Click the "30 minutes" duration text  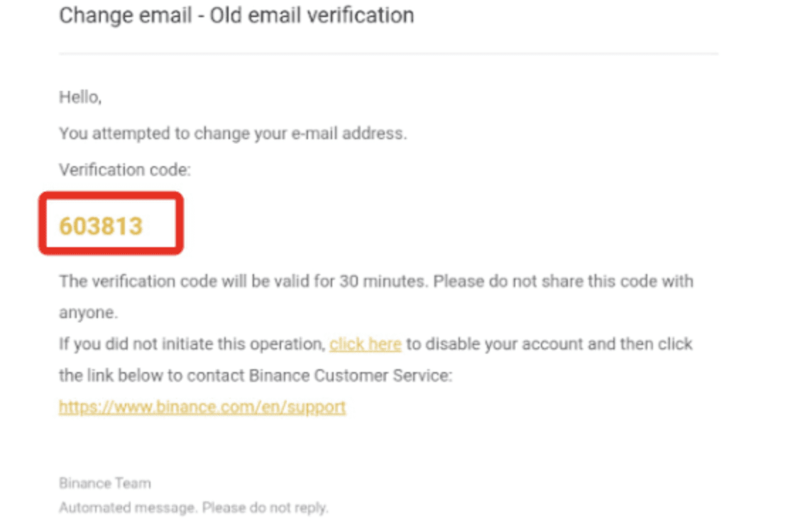[382, 281]
